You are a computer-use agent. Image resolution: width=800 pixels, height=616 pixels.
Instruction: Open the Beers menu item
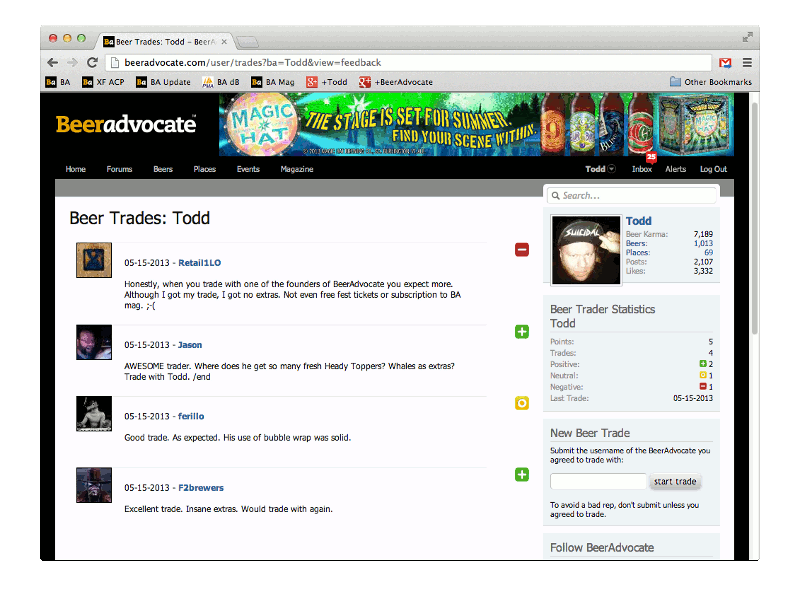pos(163,169)
